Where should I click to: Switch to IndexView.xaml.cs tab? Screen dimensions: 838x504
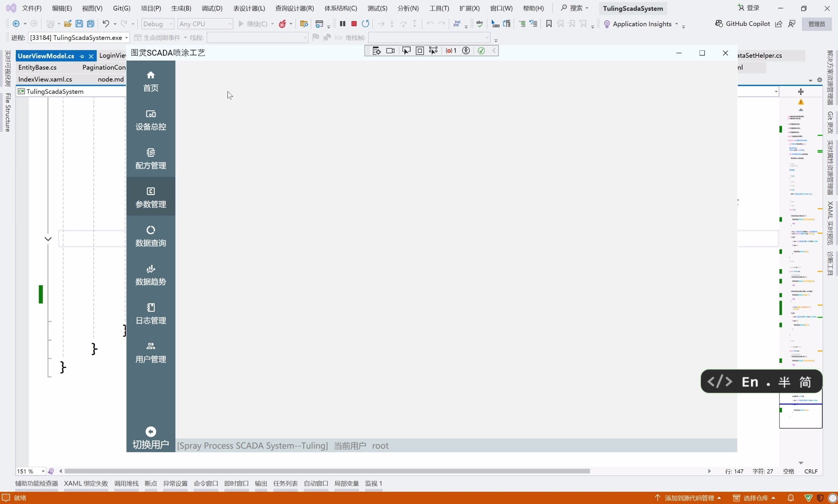click(45, 79)
